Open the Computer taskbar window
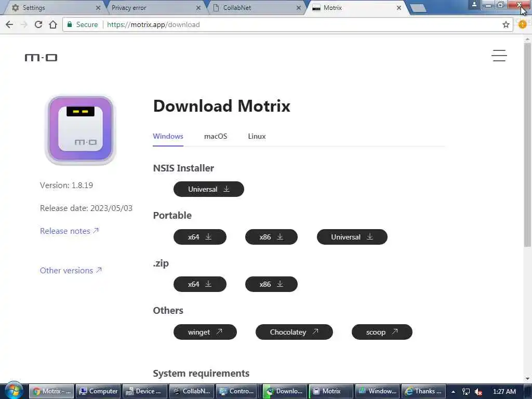The height and width of the screenshot is (399, 532). pyautogui.click(x=98, y=391)
